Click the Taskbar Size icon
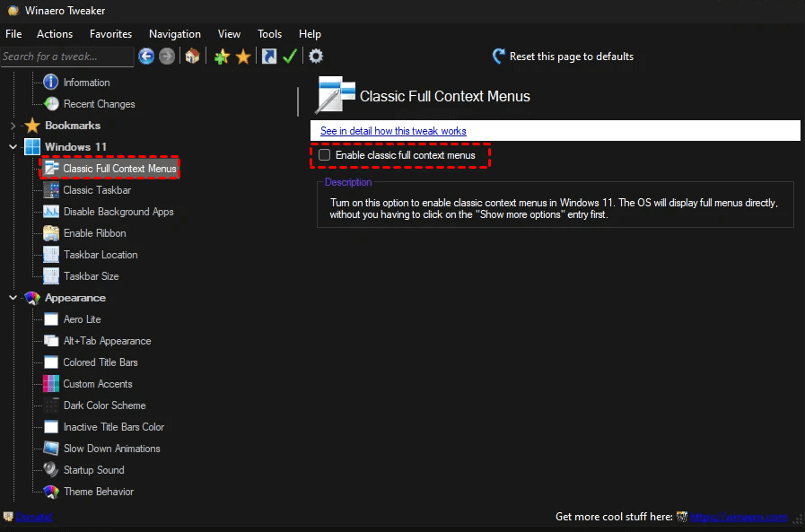Viewport: 805px width, 532px height. tap(51, 276)
